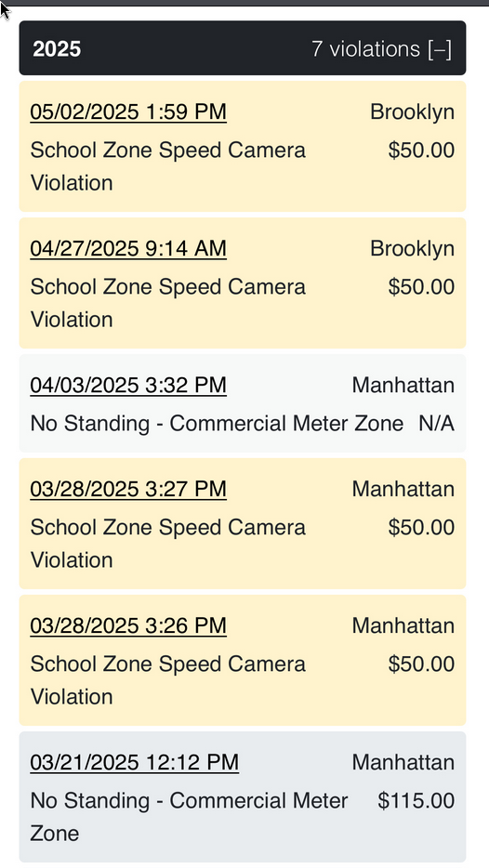Open the 04/03/2025 3:32 PM violation link

128,386
